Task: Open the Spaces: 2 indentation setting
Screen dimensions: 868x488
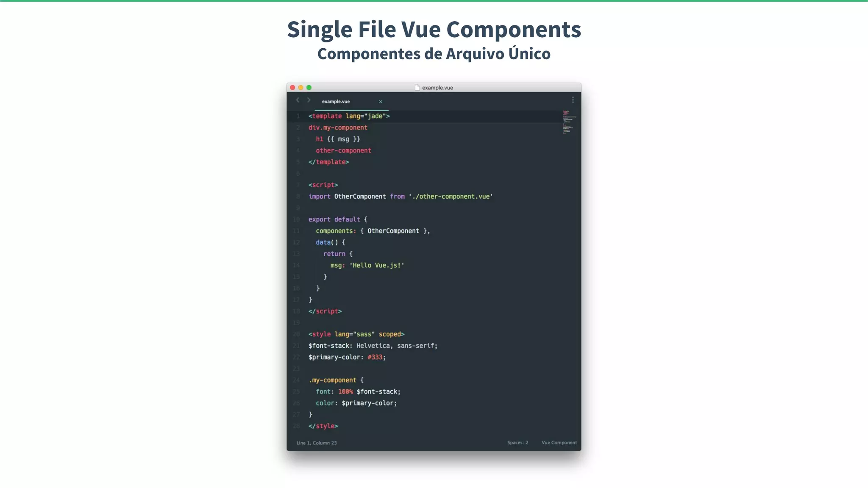Action: click(518, 443)
